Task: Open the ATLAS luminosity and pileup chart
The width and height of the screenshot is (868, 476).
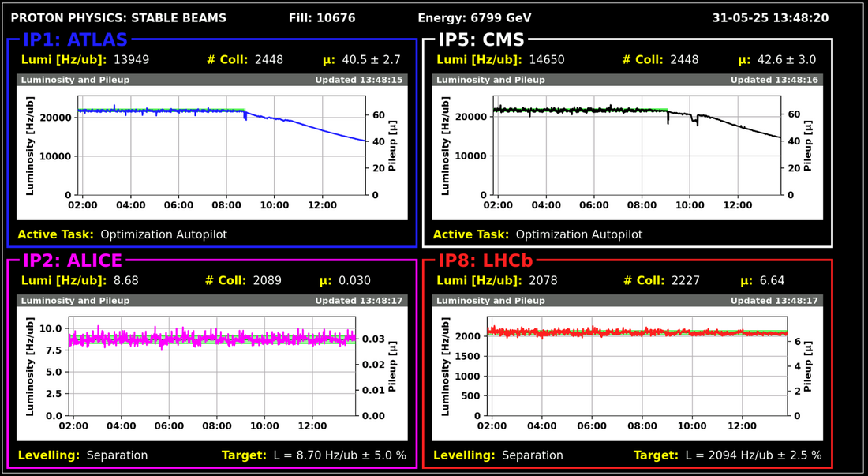Action: click(x=212, y=153)
